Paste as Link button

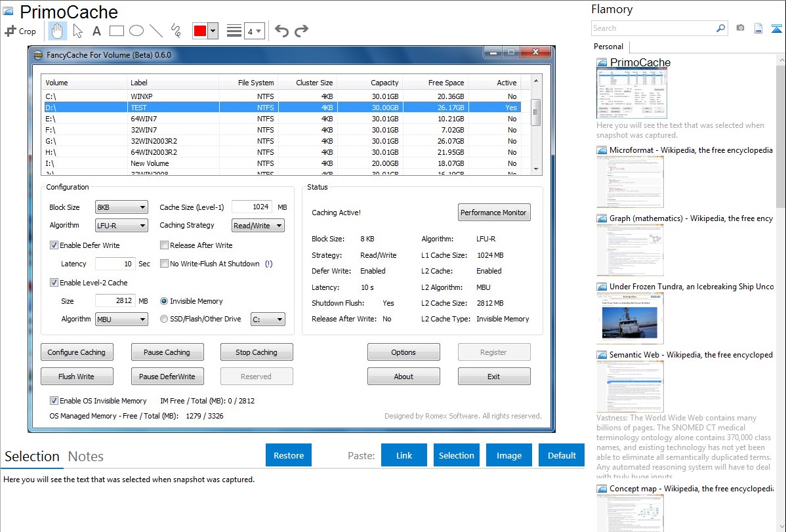(404, 455)
